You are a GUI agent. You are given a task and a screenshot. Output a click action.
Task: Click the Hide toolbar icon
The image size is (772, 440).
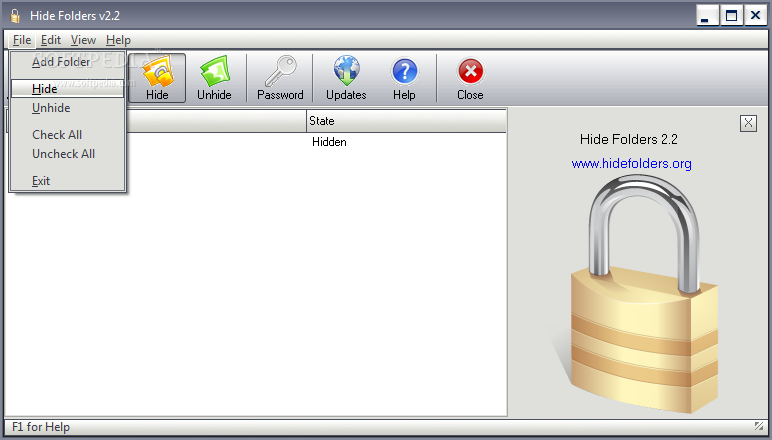pyautogui.click(x=157, y=78)
